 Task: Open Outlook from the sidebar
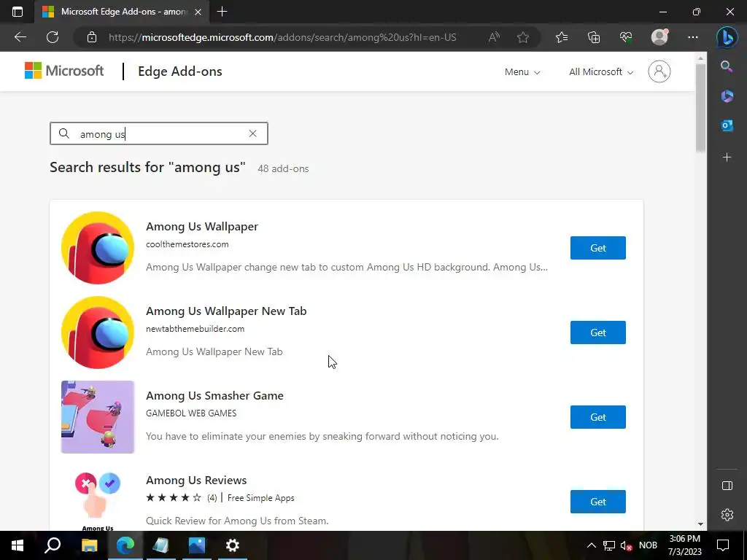point(727,125)
